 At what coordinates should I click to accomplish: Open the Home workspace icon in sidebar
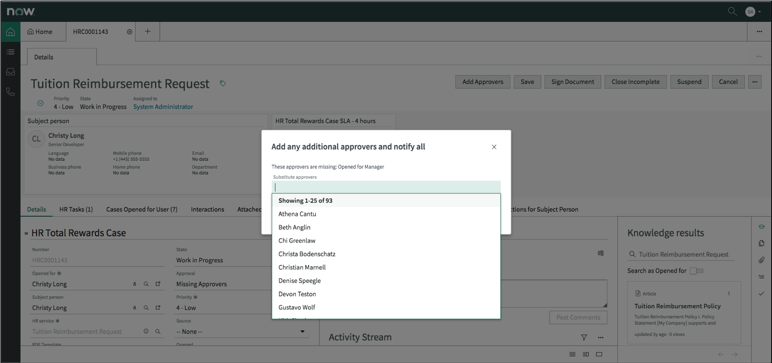tap(10, 32)
